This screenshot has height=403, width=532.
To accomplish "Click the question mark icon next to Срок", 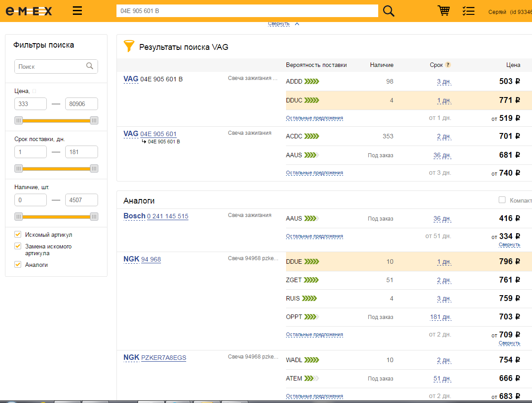I will tap(448, 65).
